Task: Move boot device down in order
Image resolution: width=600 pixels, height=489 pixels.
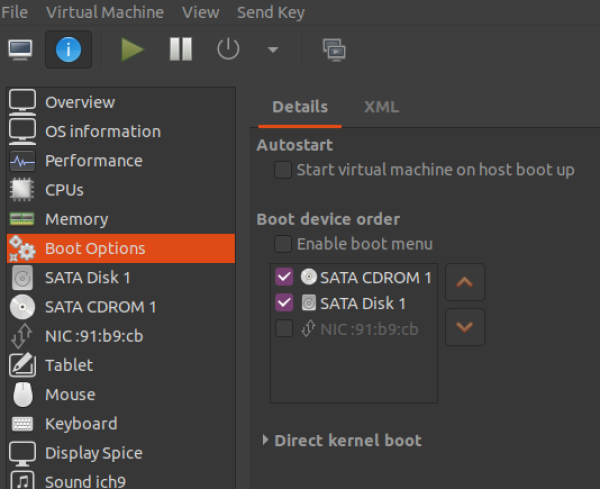Action: tap(465, 327)
